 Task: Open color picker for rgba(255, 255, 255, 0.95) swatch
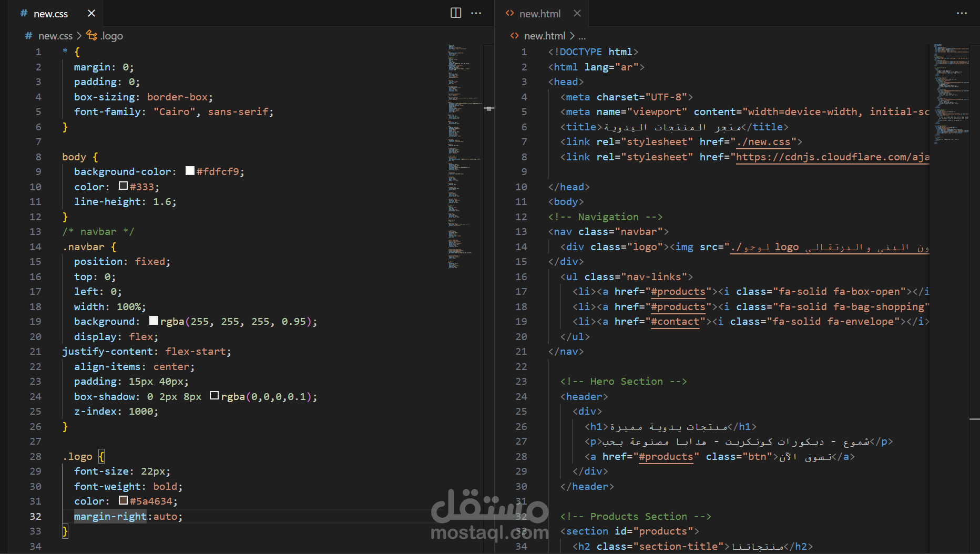(154, 320)
